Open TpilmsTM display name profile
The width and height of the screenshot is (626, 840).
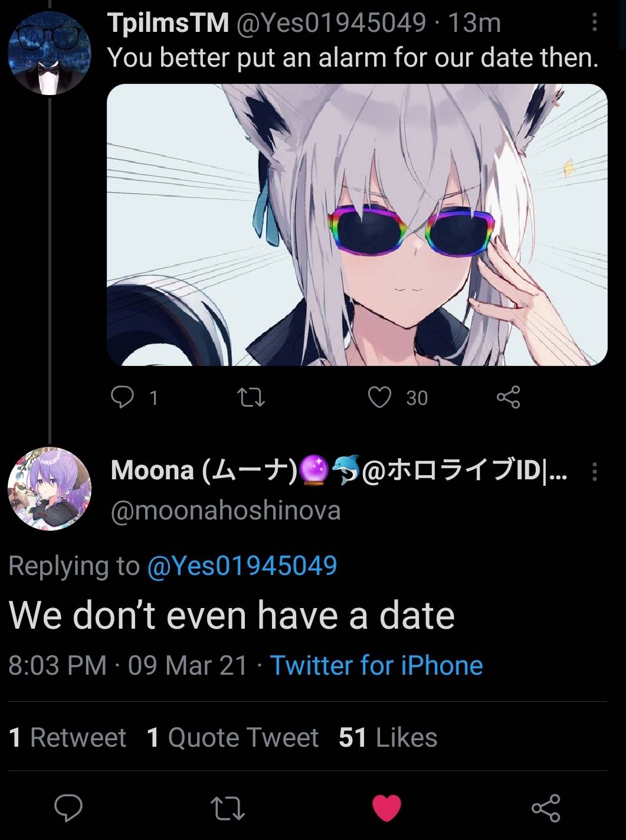tap(168, 23)
